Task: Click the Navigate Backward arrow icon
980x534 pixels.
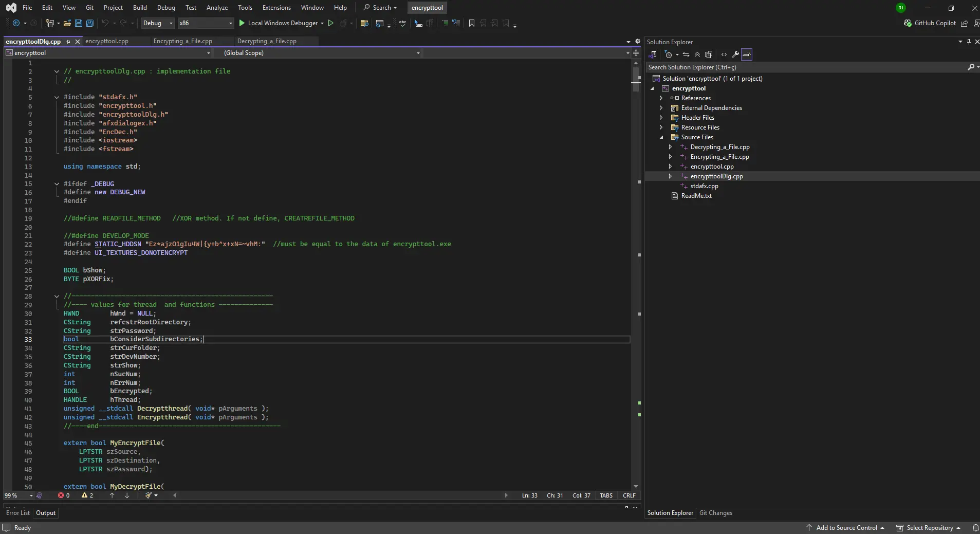Action: [16, 23]
